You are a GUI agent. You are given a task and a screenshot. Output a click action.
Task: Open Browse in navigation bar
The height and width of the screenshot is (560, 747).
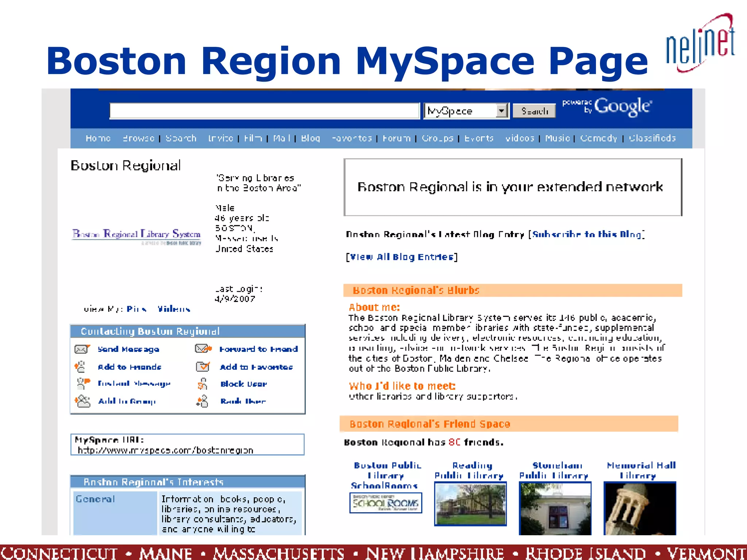(x=139, y=138)
